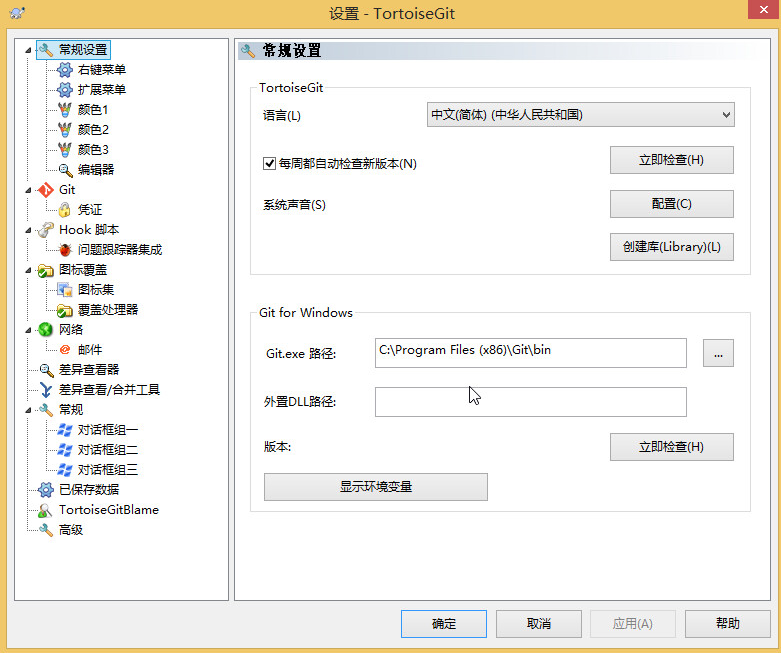
Task: Click the wrench icon beside 常规 node
Action: [x=46, y=410]
